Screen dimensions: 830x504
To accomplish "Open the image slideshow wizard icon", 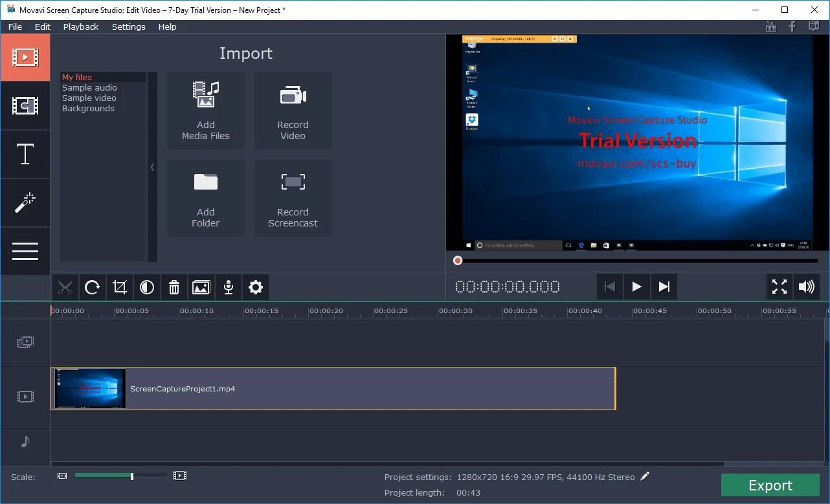I will click(x=201, y=287).
